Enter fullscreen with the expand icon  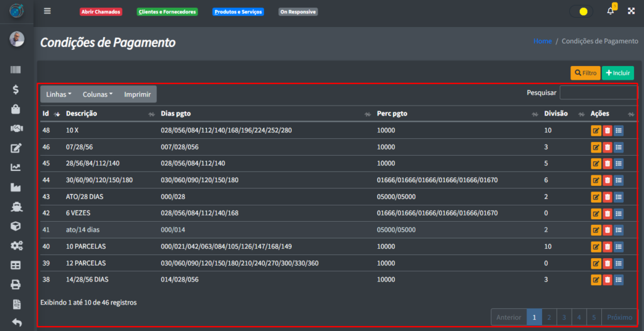pyautogui.click(x=631, y=11)
